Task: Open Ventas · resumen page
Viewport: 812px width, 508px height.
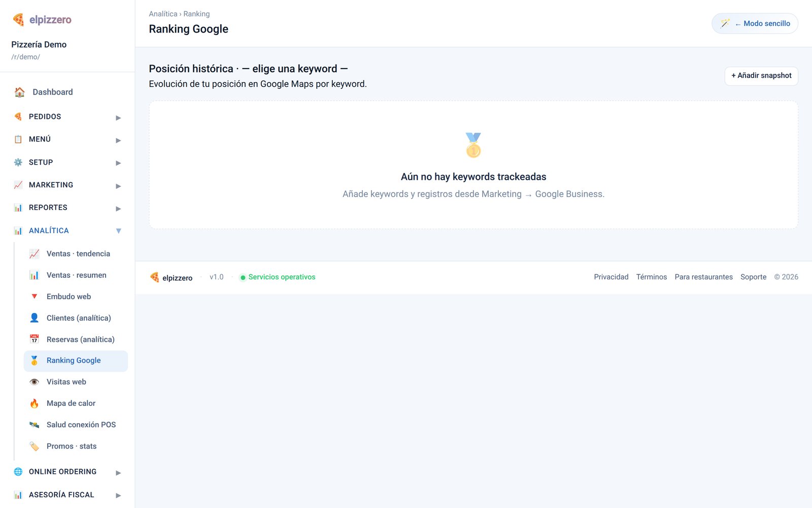Action: (x=77, y=275)
